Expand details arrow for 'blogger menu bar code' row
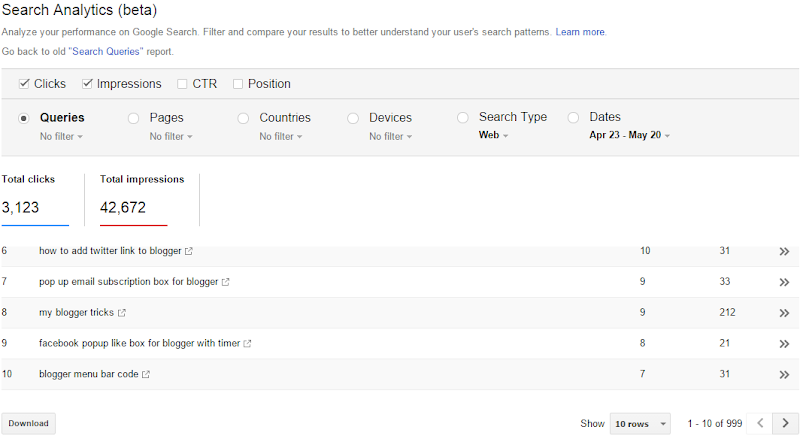Image resolution: width=800 pixels, height=439 pixels. point(784,375)
